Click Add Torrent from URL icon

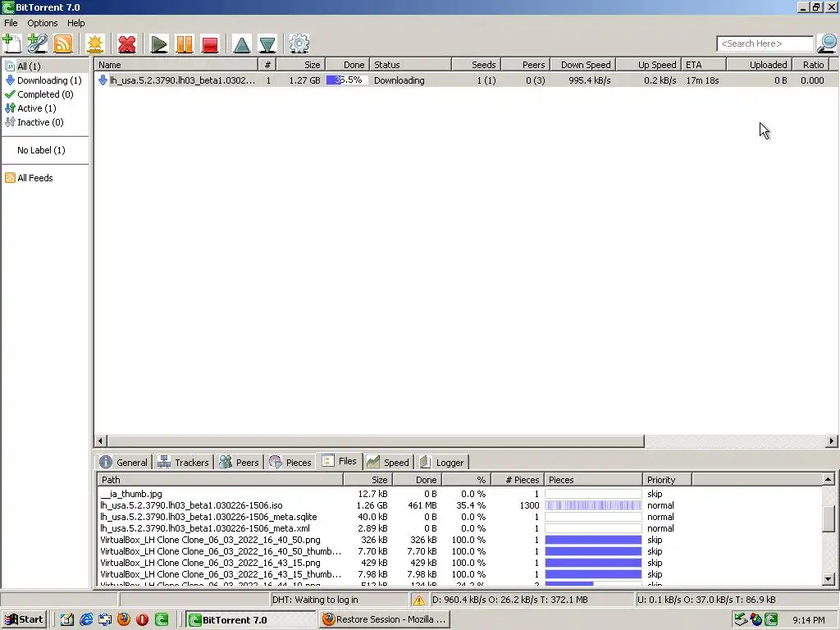point(38,43)
